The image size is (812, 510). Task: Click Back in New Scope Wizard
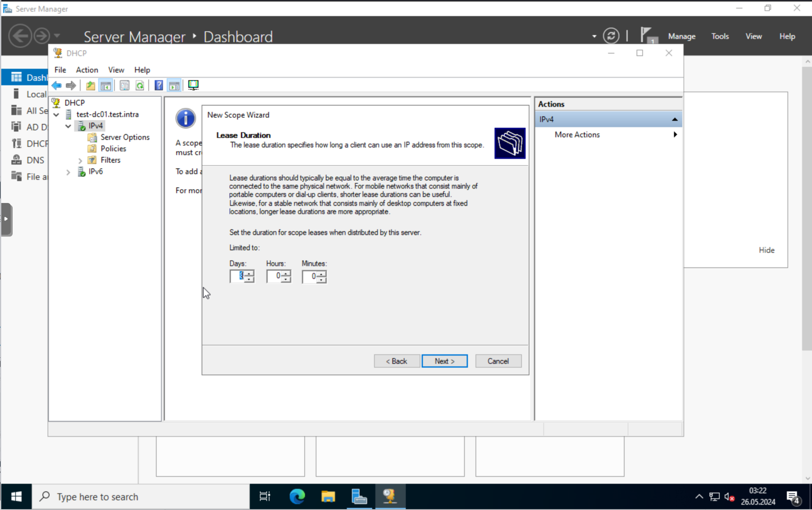coord(396,361)
